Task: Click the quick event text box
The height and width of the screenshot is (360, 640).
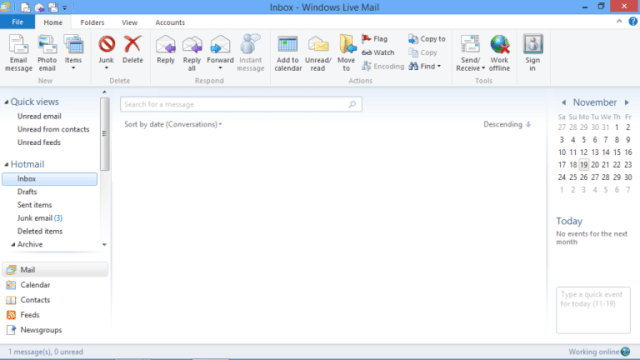Action: coord(593,310)
